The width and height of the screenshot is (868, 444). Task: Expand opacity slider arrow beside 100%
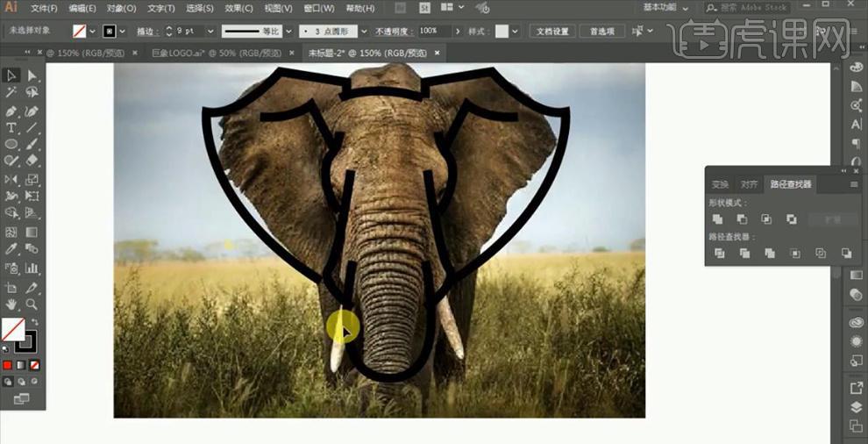pyautogui.click(x=458, y=32)
